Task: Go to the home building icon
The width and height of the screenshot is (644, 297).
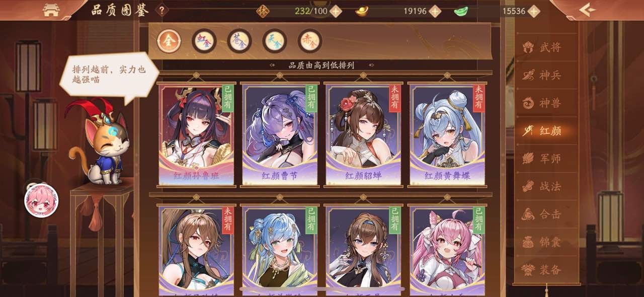Action: coord(51,11)
